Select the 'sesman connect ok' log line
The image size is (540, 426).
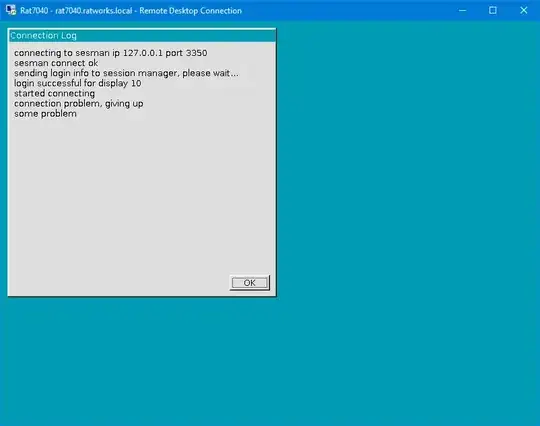(x=56, y=63)
